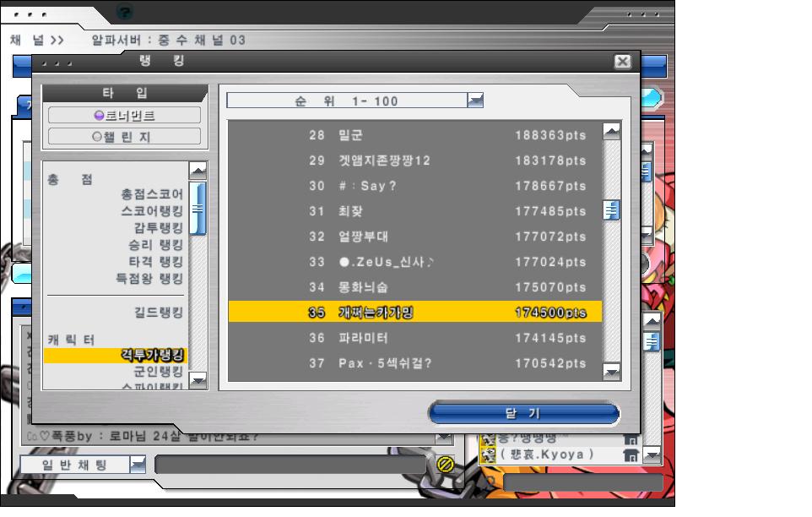Select the 토너먼트 radio option
The image size is (812, 517).
pyautogui.click(x=124, y=115)
